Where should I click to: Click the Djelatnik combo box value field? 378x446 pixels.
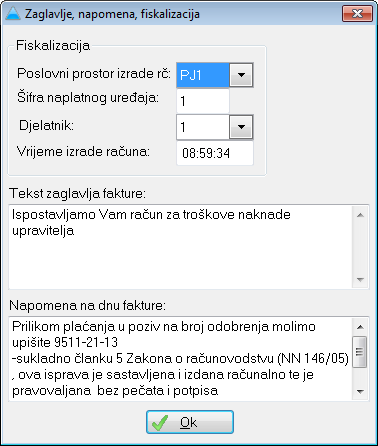click(x=203, y=127)
